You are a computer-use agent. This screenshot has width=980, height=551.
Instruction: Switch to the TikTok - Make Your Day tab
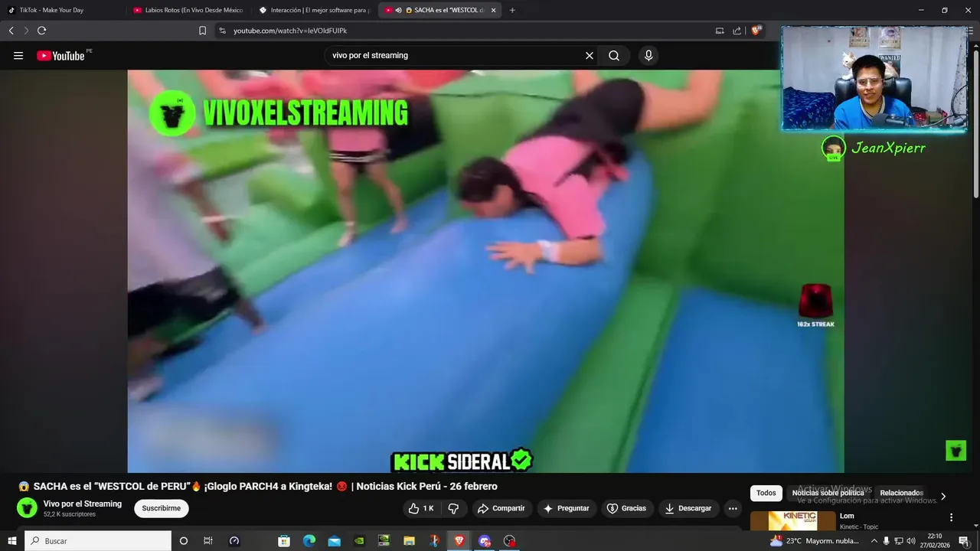pyautogui.click(x=61, y=10)
